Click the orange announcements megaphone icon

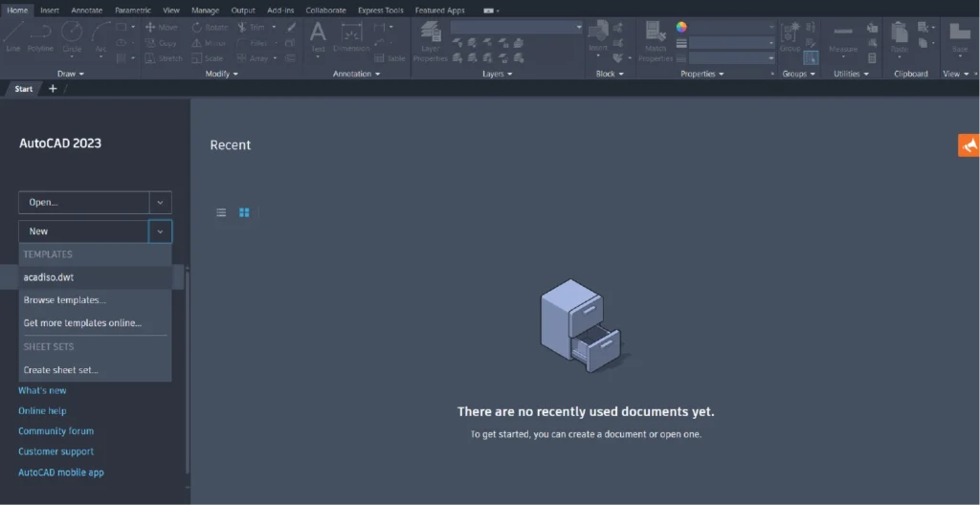click(x=969, y=145)
